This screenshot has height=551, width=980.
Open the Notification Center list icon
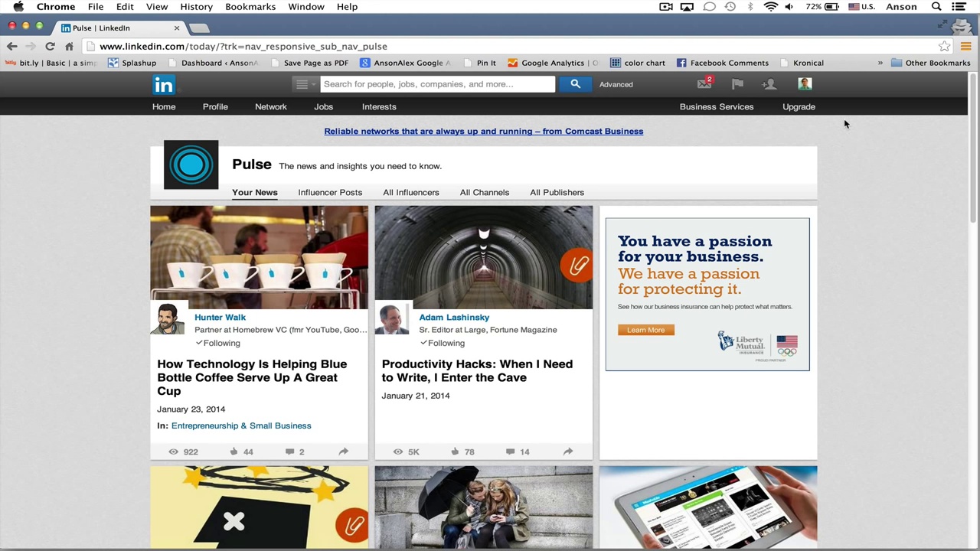[959, 7]
